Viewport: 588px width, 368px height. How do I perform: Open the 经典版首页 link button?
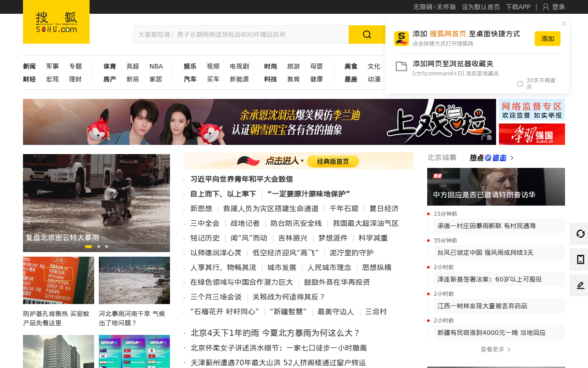tap(333, 161)
